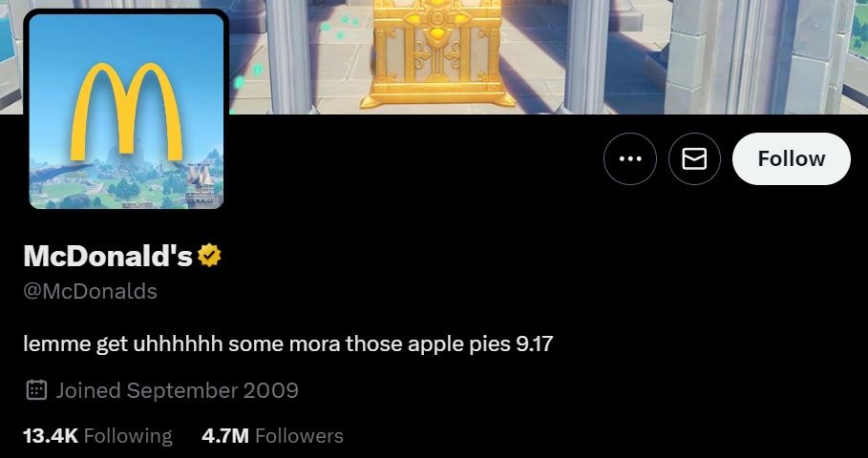Screen dimensions: 868x458
Task: View the golden treasure chest in banner
Action: (x=437, y=53)
